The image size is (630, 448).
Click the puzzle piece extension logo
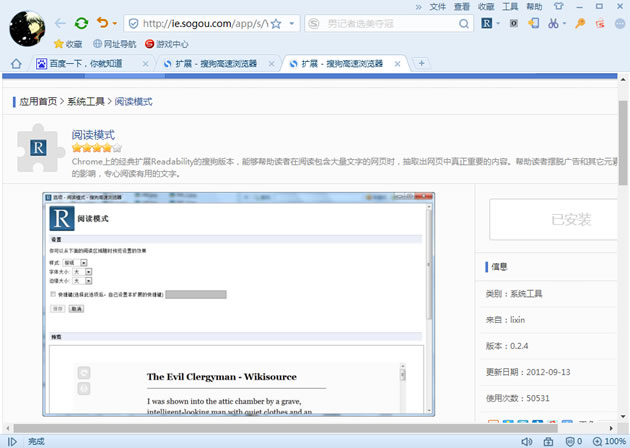40,148
